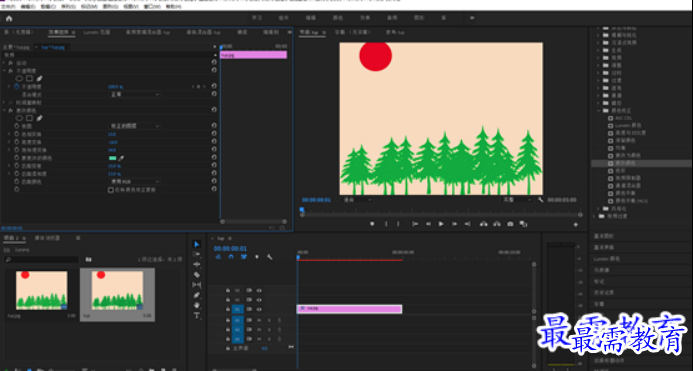Open timeline wrench settings icon
This screenshot has height=371, width=693.
click(270, 257)
